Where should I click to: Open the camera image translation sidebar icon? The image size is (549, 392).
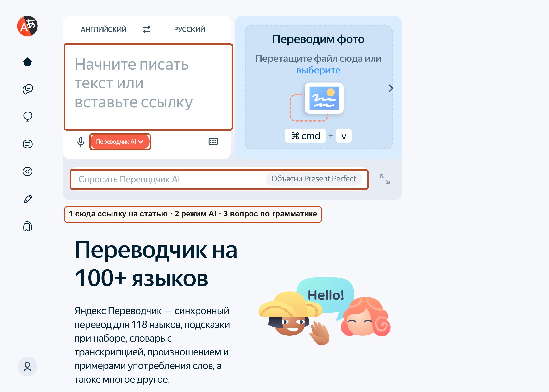(27, 171)
